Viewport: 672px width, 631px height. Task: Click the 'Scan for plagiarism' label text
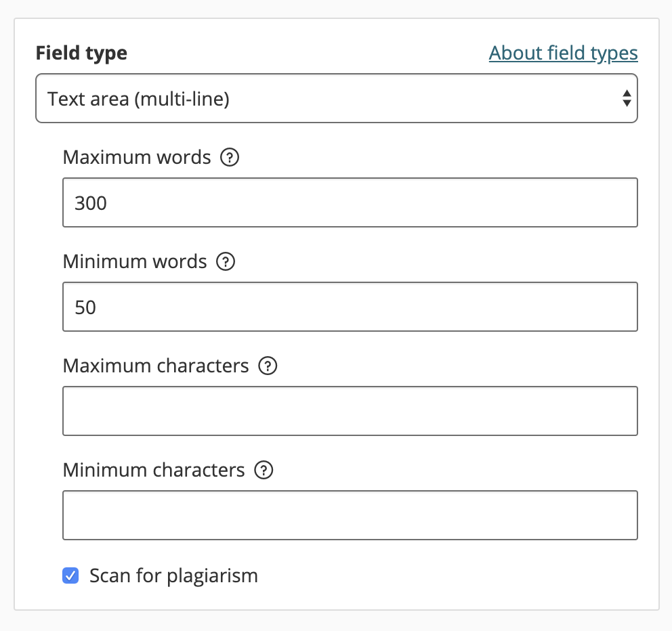173,576
